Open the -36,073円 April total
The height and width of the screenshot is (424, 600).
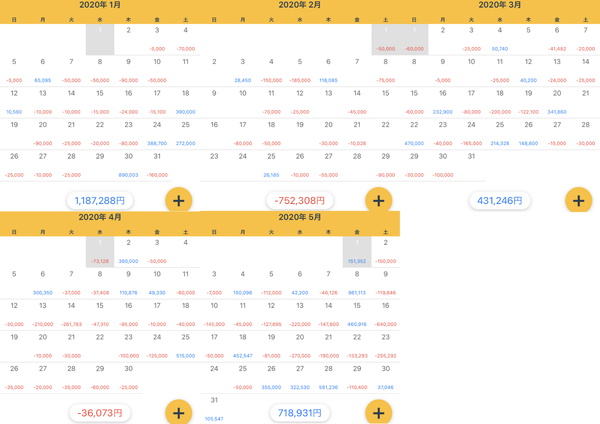click(100, 413)
